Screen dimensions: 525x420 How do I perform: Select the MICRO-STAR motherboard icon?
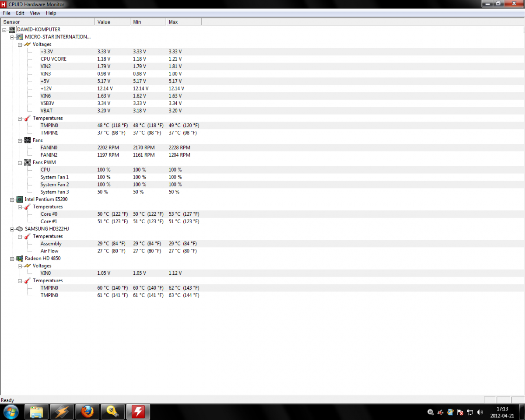(x=20, y=37)
